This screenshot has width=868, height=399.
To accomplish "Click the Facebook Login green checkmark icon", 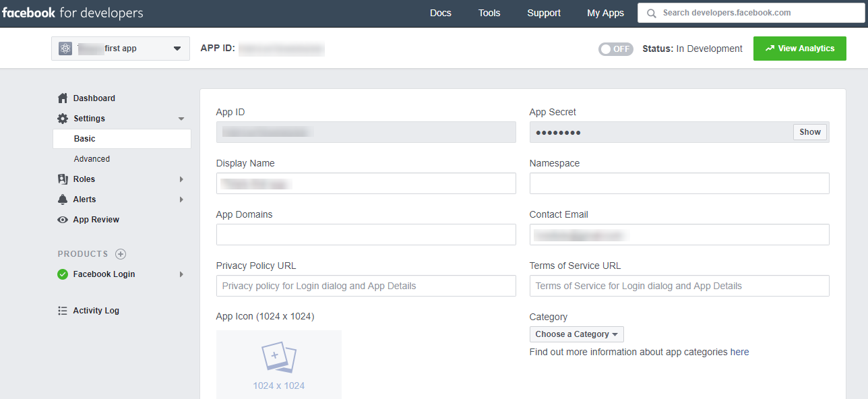I will pyautogui.click(x=63, y=274).
